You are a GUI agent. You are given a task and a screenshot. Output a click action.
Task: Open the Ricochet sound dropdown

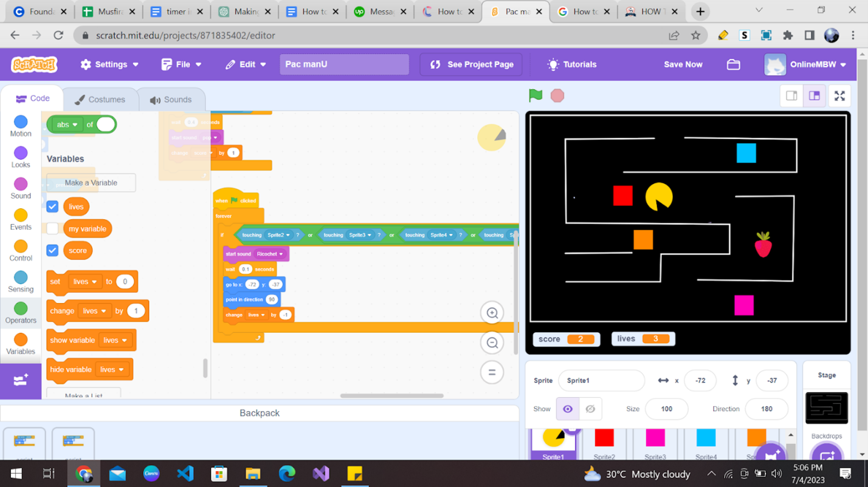click(x=270, y=254)
